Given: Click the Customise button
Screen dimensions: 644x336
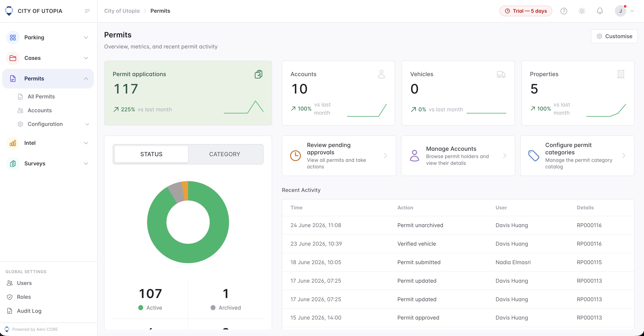Looking at the screenshot, I should 614,36.
